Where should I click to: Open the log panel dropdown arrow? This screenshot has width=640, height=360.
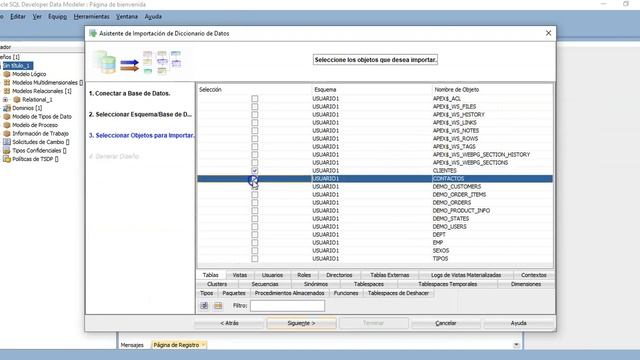[x=516, y=345]
